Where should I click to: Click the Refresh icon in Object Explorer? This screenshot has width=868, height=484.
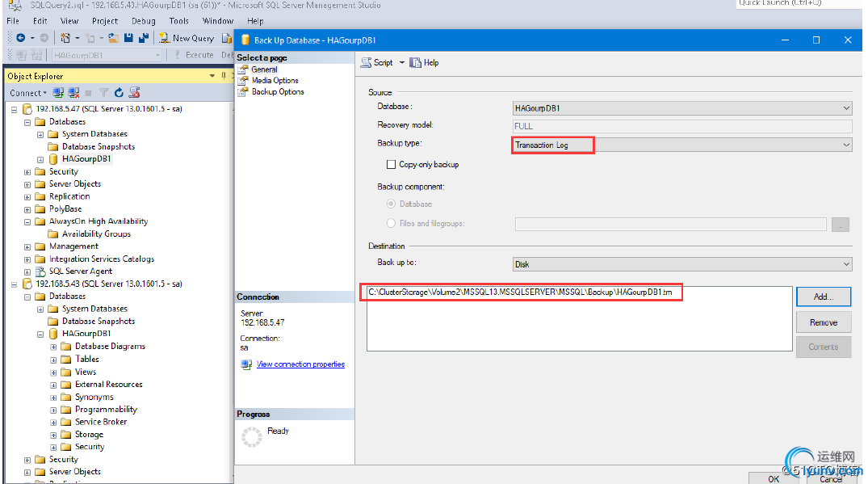tap(119, 92)
